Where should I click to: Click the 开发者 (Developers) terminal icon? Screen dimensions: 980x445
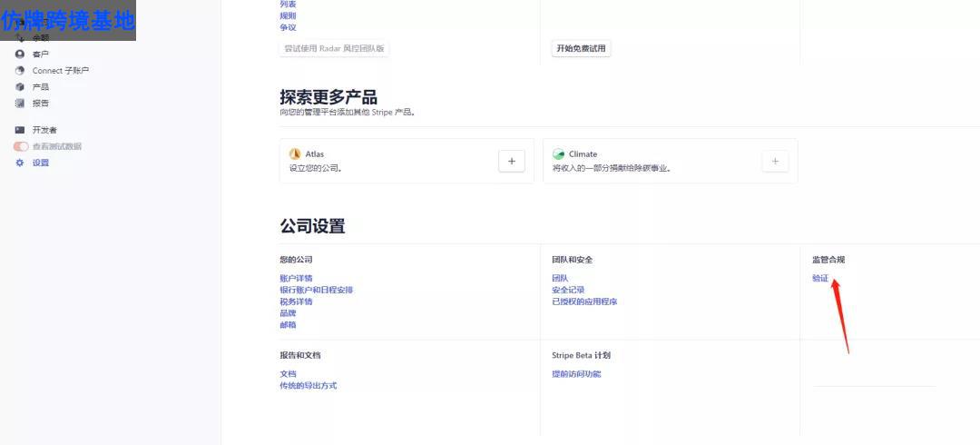coord(20,130)
